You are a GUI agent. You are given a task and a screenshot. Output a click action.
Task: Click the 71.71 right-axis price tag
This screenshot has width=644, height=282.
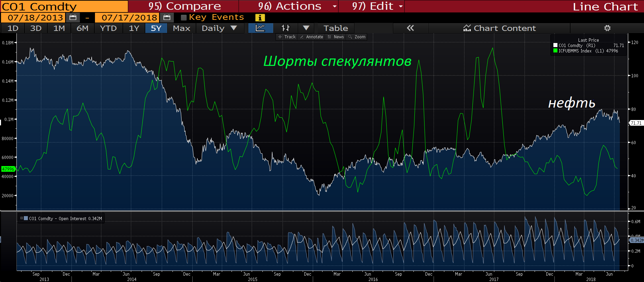pos(636,123)
